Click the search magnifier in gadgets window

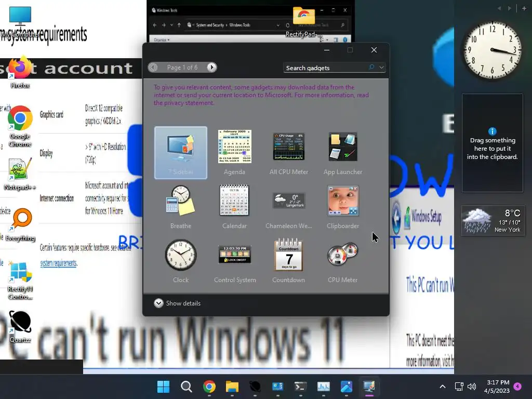(x=371, y=67)
